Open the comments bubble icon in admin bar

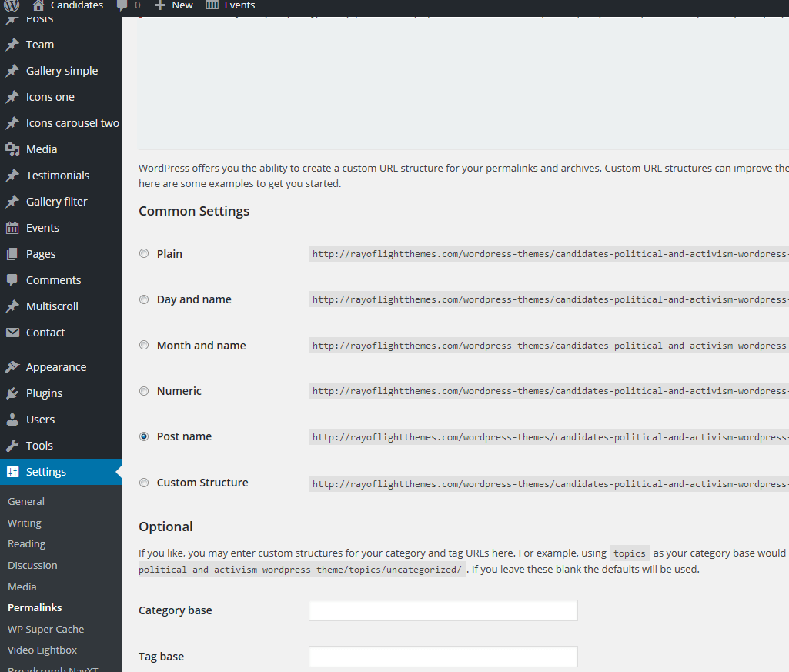click(x=122, y=5)
